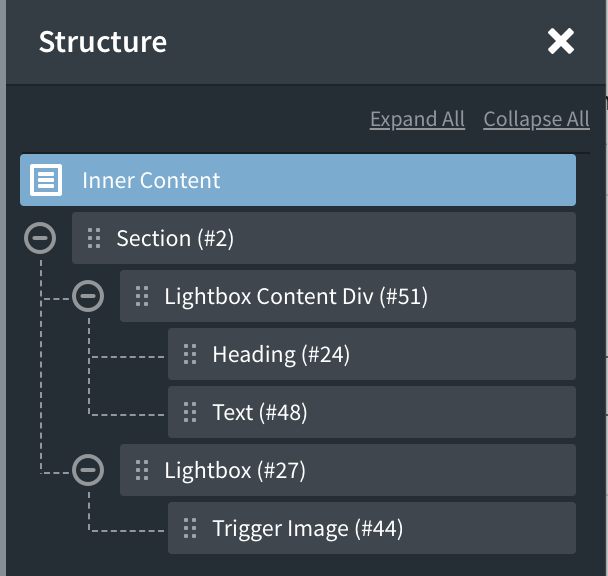Click the Inner Content page icon
The height and width of the screenshot is (576, 608).
(x=45, y=181)
